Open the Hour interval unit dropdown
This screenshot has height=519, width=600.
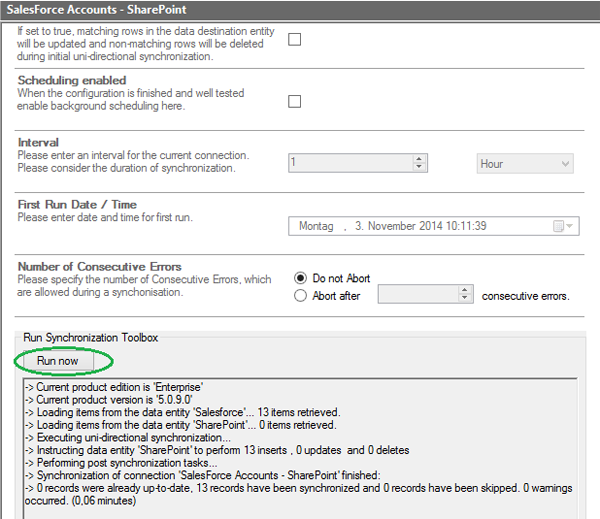(x=524, y=163)
